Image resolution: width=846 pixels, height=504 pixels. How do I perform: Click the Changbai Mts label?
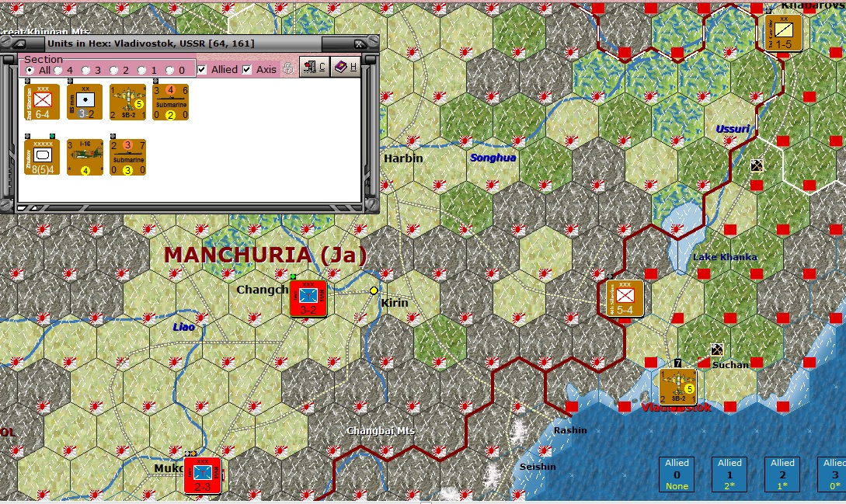click(x=381, y=430)
